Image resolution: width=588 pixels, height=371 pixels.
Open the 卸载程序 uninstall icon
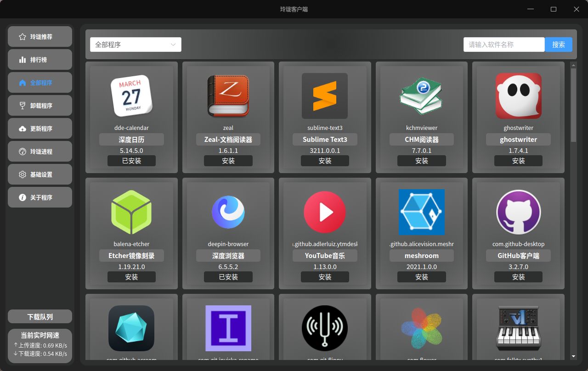coord(22,106)
